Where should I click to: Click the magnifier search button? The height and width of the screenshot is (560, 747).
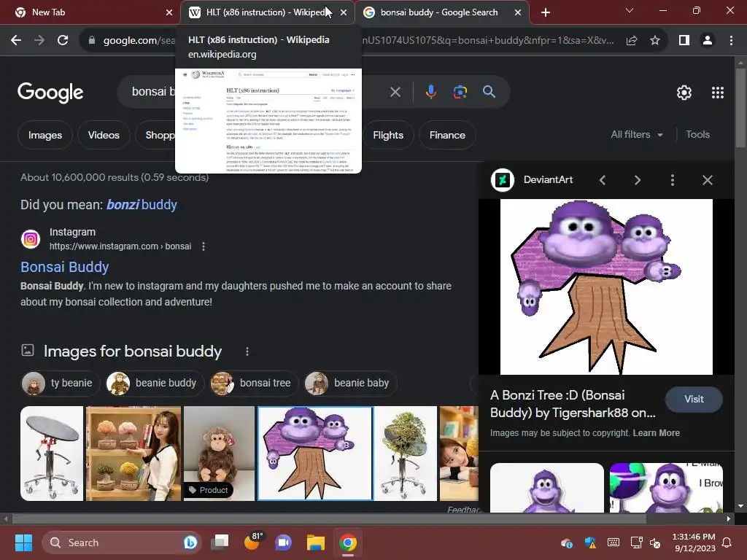(x=489, y=92)
